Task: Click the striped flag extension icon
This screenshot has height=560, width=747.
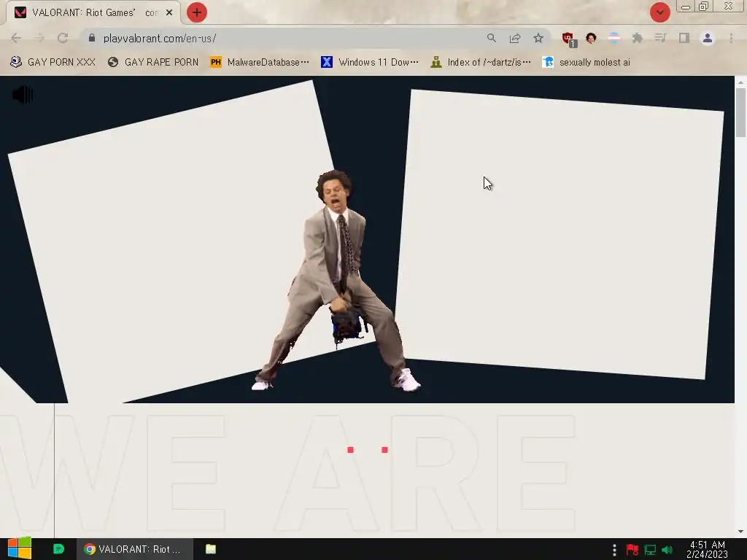Action: point(614,38)
